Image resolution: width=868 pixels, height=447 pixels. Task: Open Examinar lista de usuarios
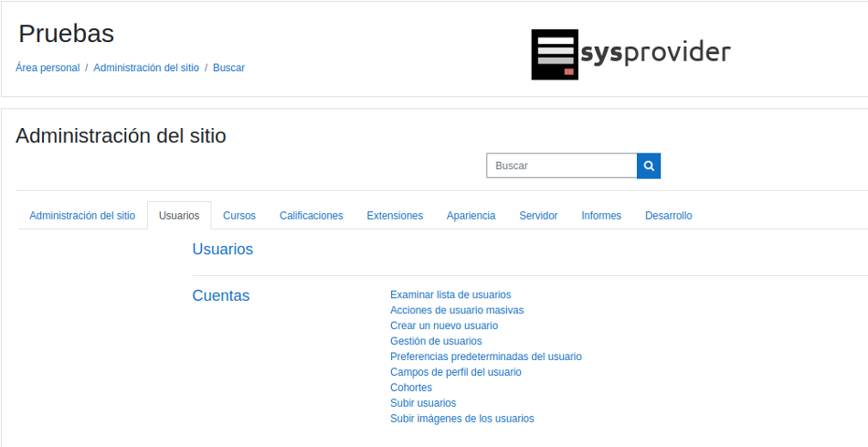[450, 295]
